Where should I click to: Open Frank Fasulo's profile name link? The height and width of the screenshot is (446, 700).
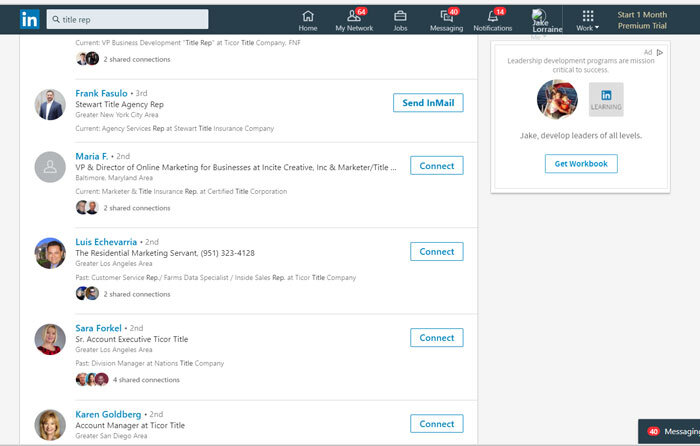pyautogui.click(x=101, y=93)
